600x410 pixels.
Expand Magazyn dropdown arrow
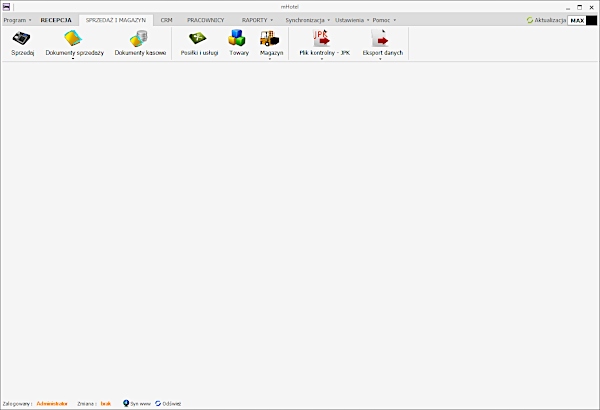click(x=270, y=59)
